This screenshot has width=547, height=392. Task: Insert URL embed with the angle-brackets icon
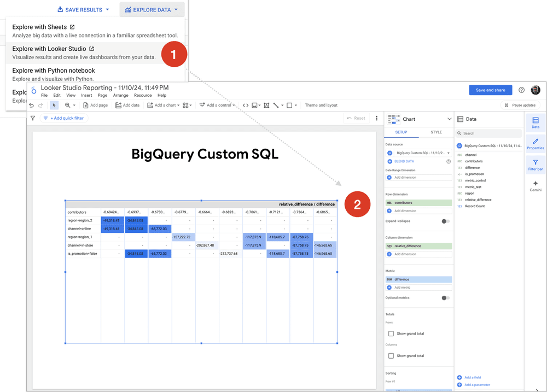coord(246,106)
